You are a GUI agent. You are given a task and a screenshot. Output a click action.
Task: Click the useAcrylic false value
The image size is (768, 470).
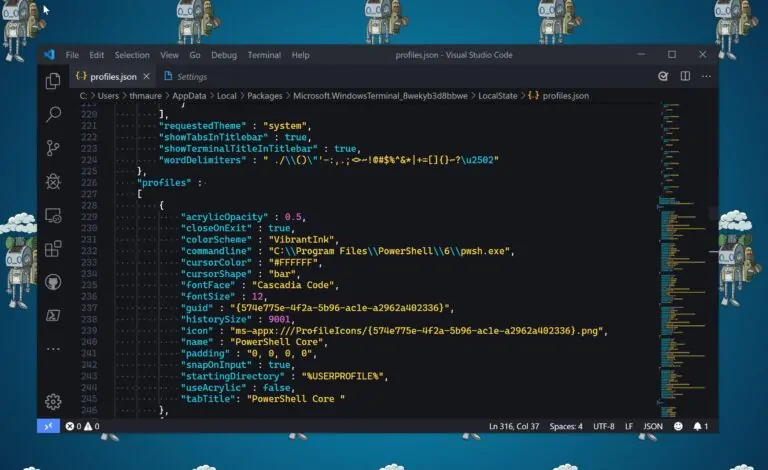(x=276, y=388)
